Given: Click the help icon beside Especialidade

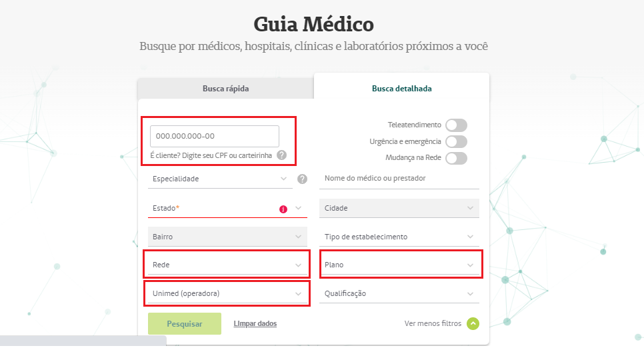Looking at the screenshot, I should [x=302, y=179].
